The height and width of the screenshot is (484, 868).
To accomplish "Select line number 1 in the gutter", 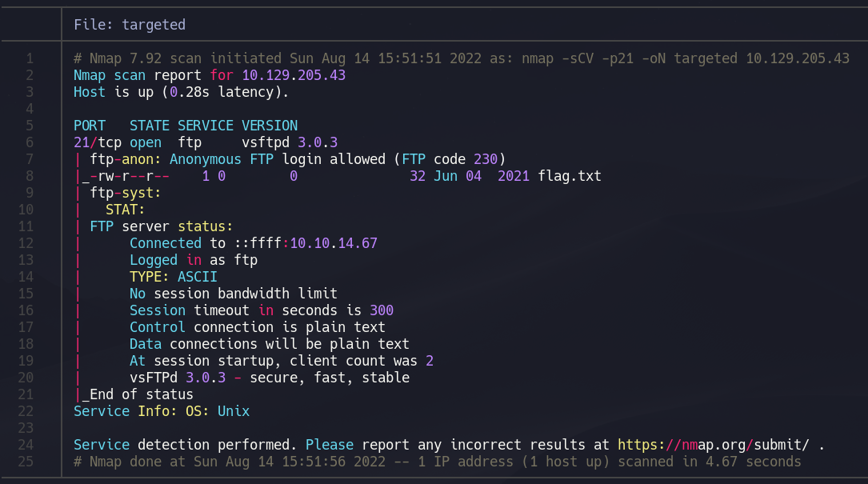I will 30,58.
